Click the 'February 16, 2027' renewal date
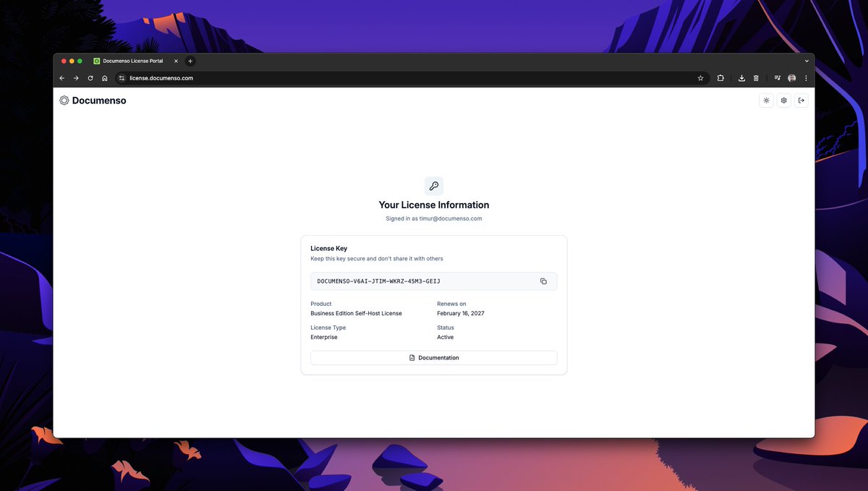The image size is (868, 491). [x=461, y=314]
